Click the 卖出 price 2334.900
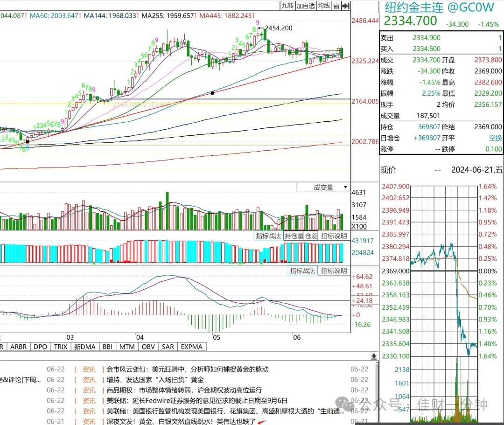 click(427, 38)
